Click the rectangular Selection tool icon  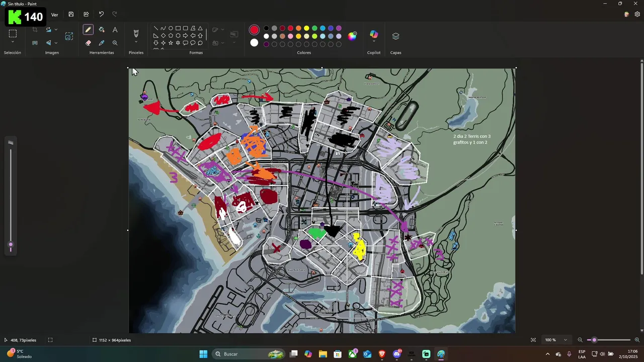13,33
